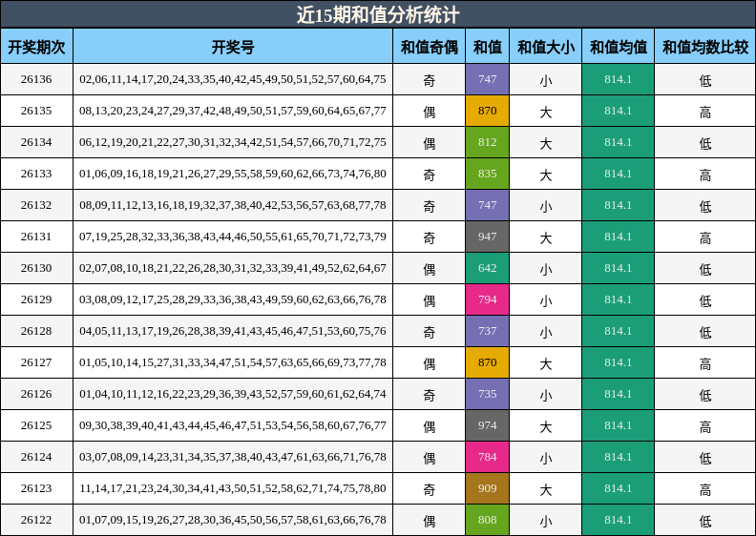Click gray sum cell 947
This screenshot has height=536, width=756.
tap(488, 237)
